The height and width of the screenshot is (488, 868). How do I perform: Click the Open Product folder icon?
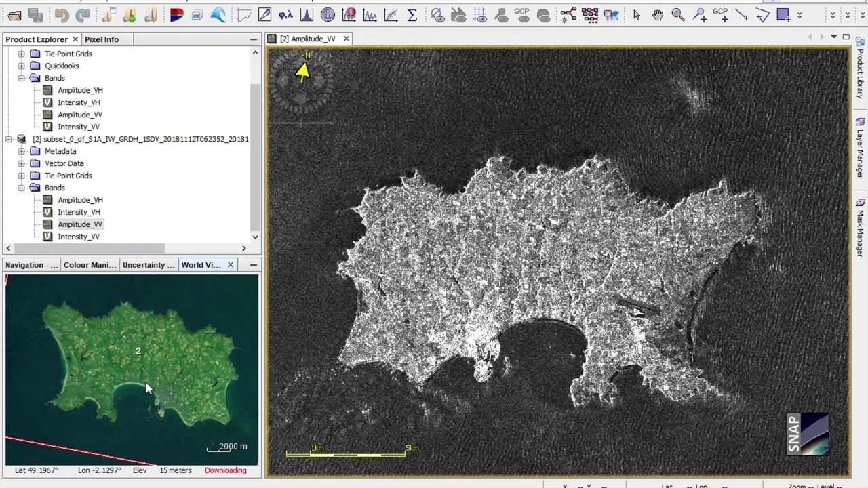pyautogui.click(x=14, y=15)
